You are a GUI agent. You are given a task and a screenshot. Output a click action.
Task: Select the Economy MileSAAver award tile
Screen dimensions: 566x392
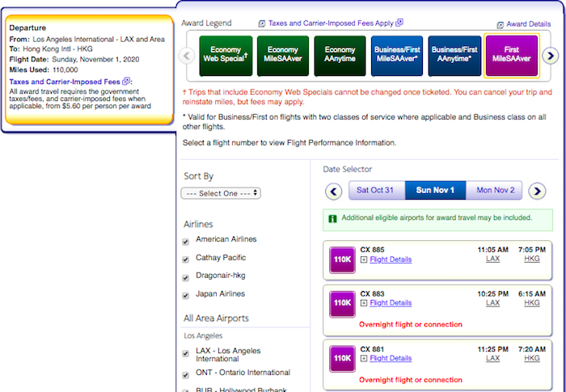click(x=283, y=56)
